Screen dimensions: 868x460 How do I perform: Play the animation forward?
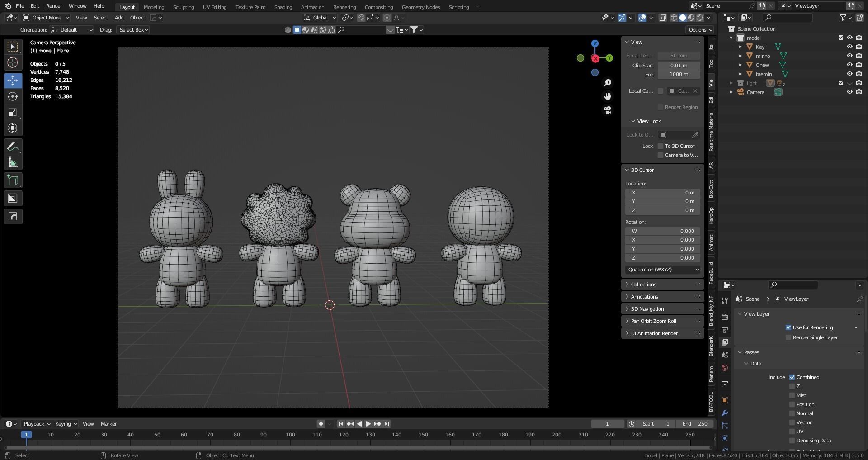click(x=368, y=424)
